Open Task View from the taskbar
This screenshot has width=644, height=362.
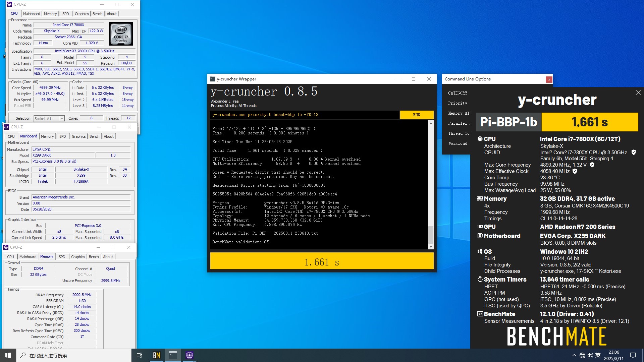(140, 355)
